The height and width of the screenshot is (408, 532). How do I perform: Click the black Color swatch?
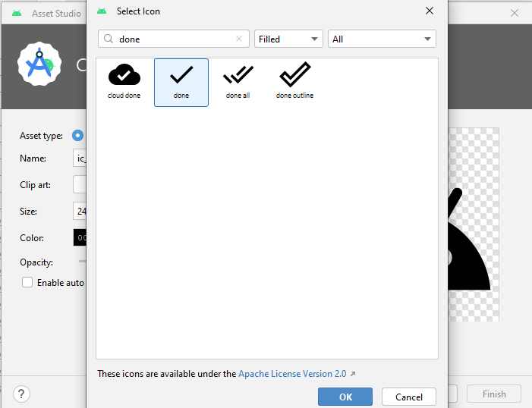80,237
